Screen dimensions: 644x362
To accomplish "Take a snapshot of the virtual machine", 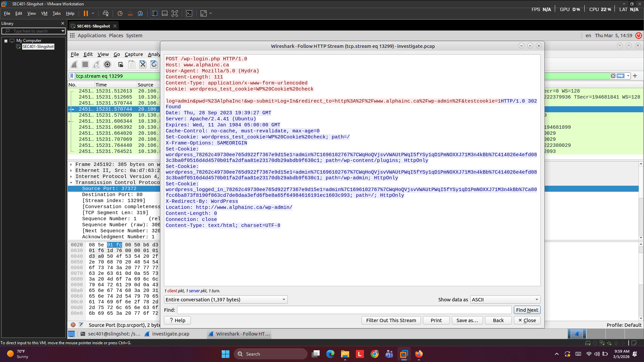I will tap(120, 14).
